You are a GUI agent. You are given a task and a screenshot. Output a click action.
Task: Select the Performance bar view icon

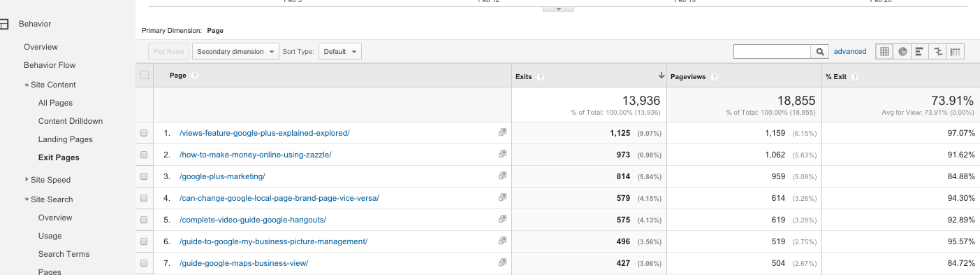(x=920, y=51)
